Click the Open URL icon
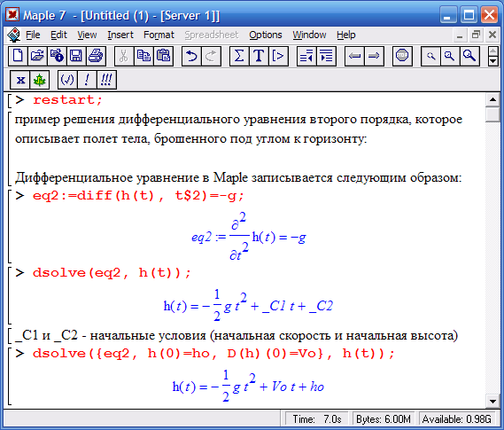Viewport: 504px width, 430px height. pos(57,56)
